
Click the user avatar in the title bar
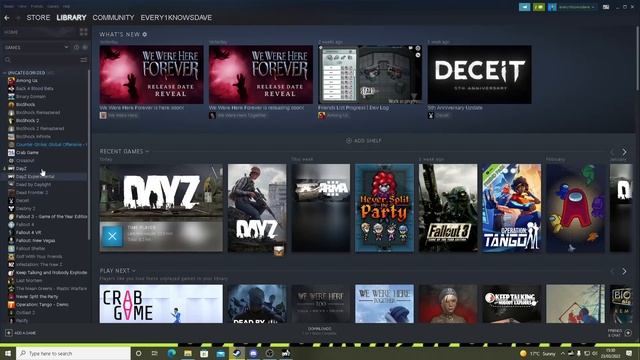tap(552, 7)
